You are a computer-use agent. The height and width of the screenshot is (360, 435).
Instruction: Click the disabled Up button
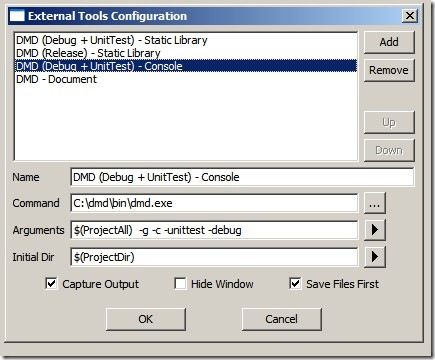(389, 122)
